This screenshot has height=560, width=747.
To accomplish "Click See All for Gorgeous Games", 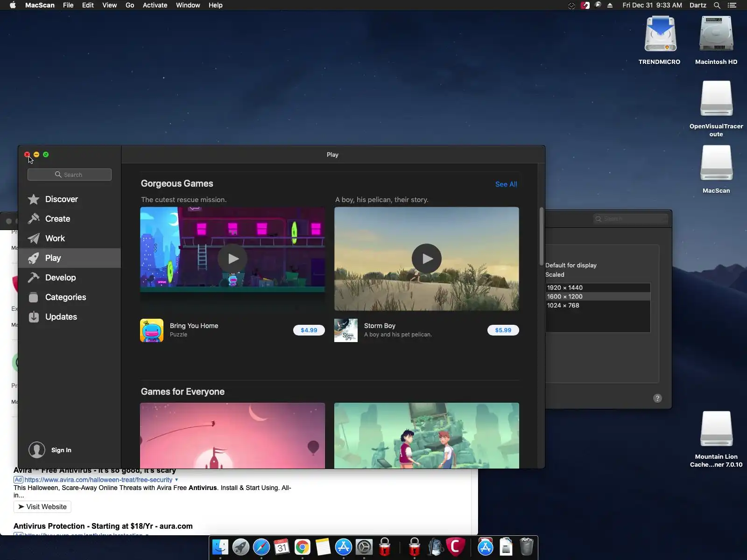I will coord(506,184).
